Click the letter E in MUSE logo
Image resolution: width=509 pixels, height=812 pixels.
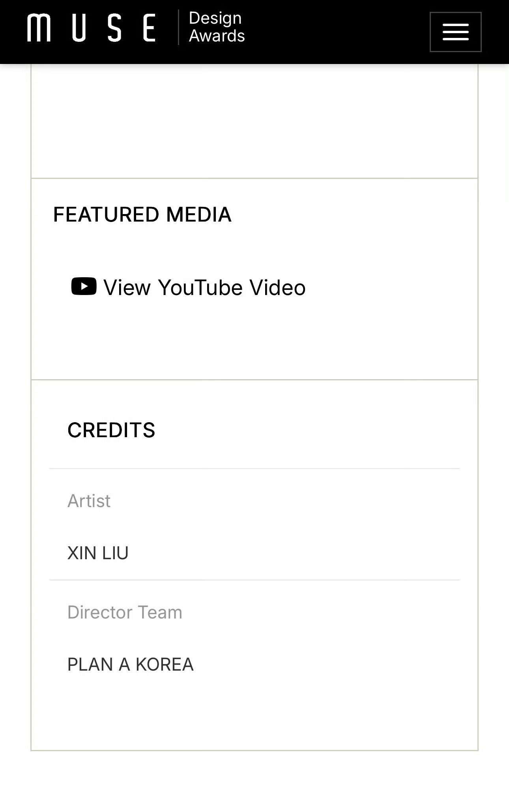coord(149,28)
